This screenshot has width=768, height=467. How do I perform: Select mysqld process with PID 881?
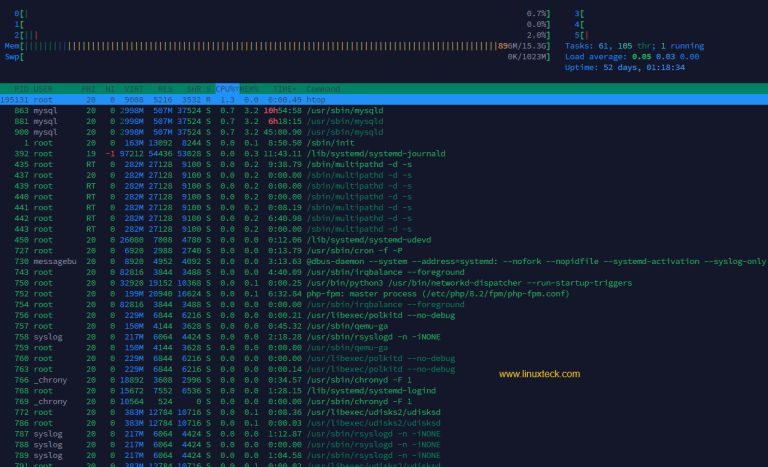pos(384,121)
